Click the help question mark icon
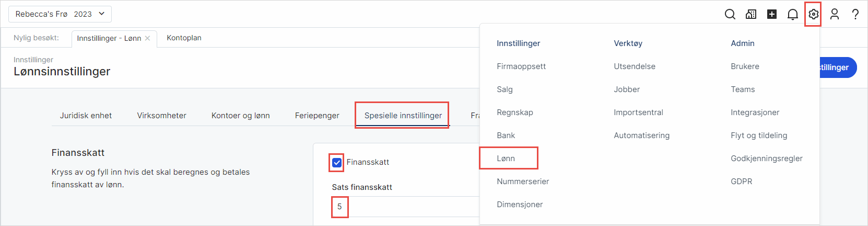Image resolution: width=868 pixels, height=226 pixels. (855, 14)
